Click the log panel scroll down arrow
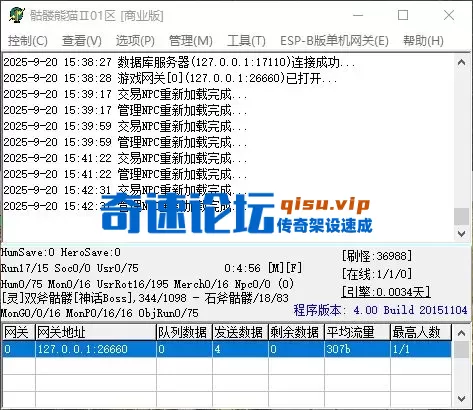Image resolution: width=473 pixels, height=410 pixels. coord(462,234)
